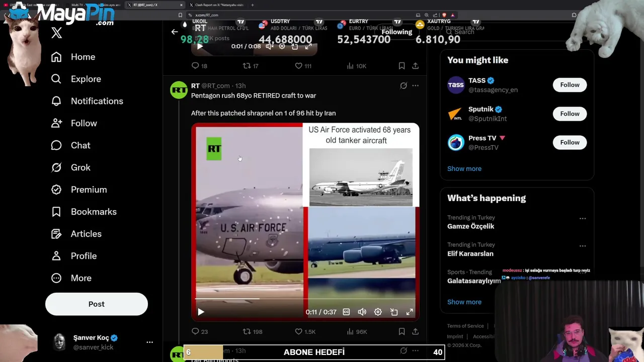Image resolution: width=644 pixels, height=362 pixels.
Task: Follow TASS account
Action: coord(570,85)
